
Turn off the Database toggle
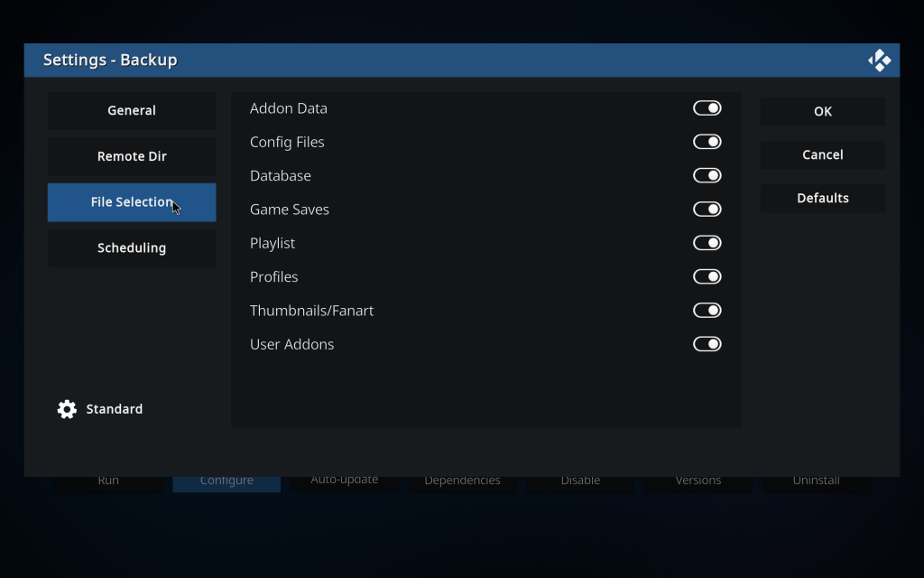coord(707,175)
